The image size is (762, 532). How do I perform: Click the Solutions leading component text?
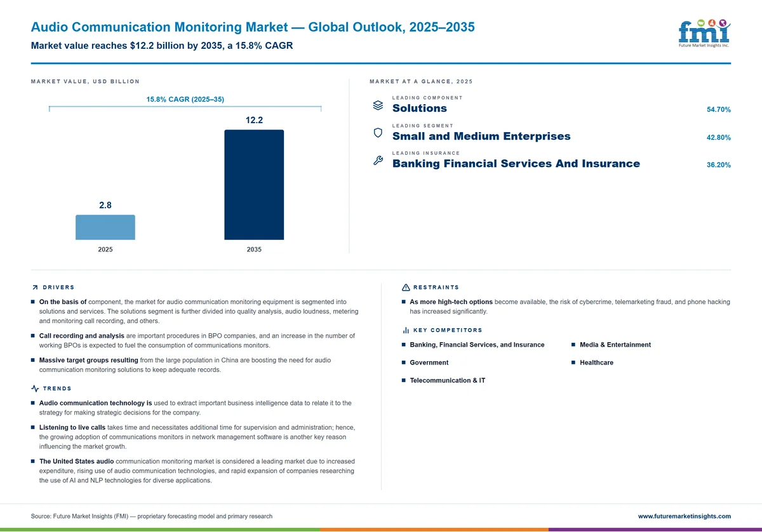tap(420, 108)
